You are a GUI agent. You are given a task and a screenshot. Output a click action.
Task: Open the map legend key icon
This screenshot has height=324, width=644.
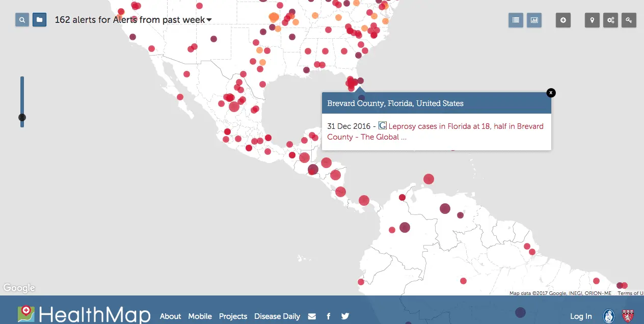point(629,20)
